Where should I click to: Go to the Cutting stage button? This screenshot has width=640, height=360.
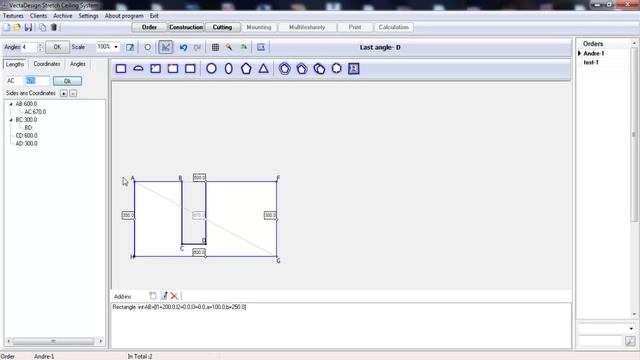pos(222,27)
